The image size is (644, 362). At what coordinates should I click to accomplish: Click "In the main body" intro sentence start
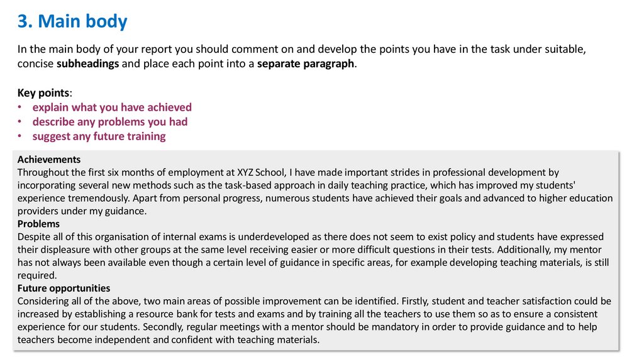[55, 50]
